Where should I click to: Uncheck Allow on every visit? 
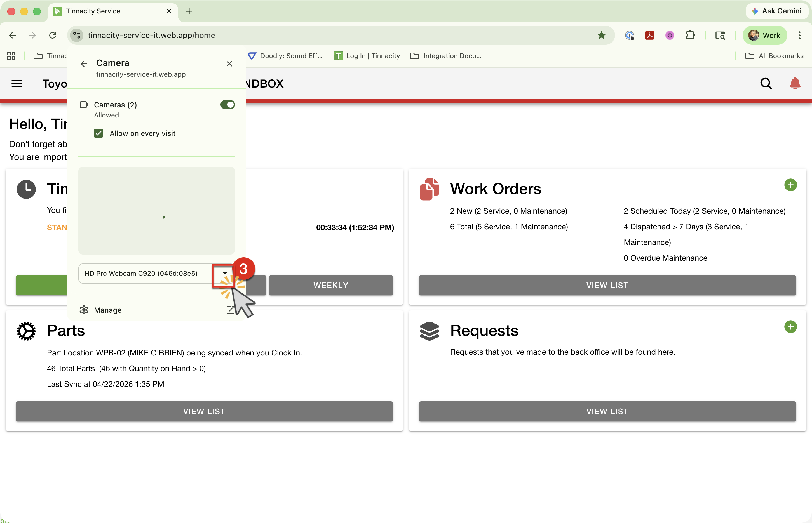(98, 133)
